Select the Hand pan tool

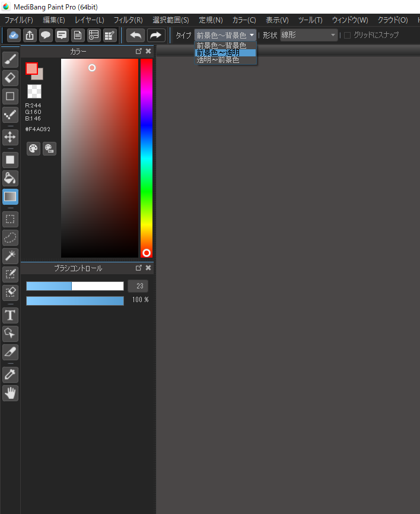[x=10, y=393]
